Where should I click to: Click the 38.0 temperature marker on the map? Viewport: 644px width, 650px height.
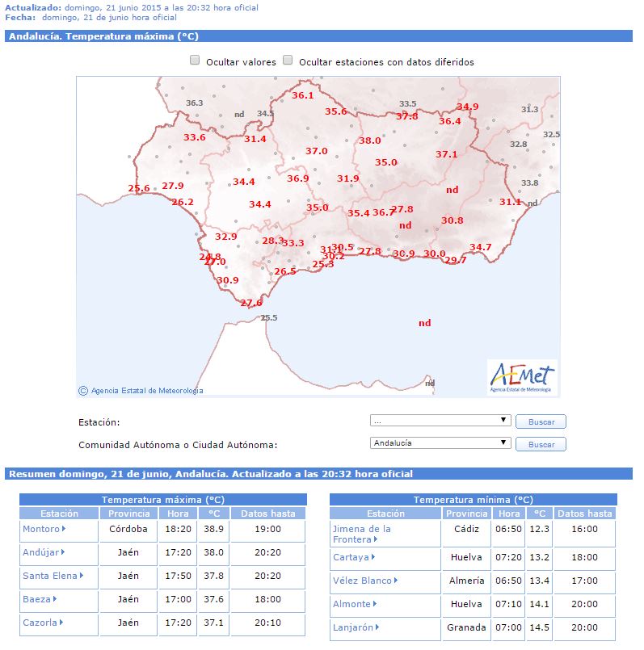369,140
